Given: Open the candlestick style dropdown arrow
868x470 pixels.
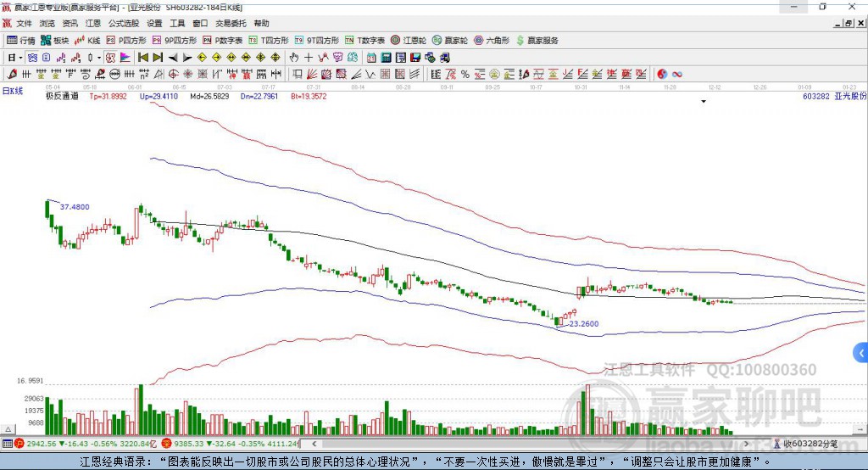Looking at the screenshot, I should pyautogui.click(x=99, y=58).
